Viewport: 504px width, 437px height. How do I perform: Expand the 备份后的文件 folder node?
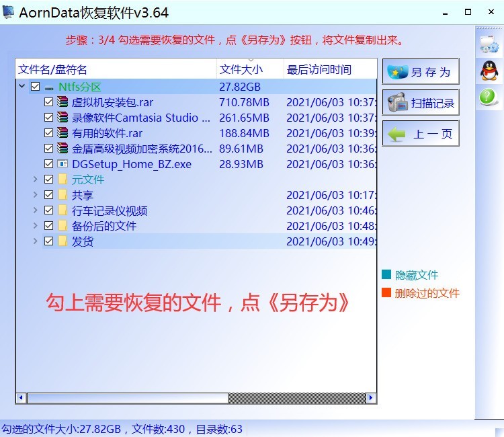click(36, 226)
